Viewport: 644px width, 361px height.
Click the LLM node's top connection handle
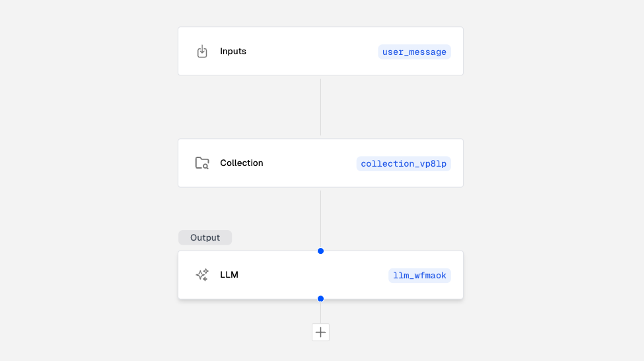[320, 251]
